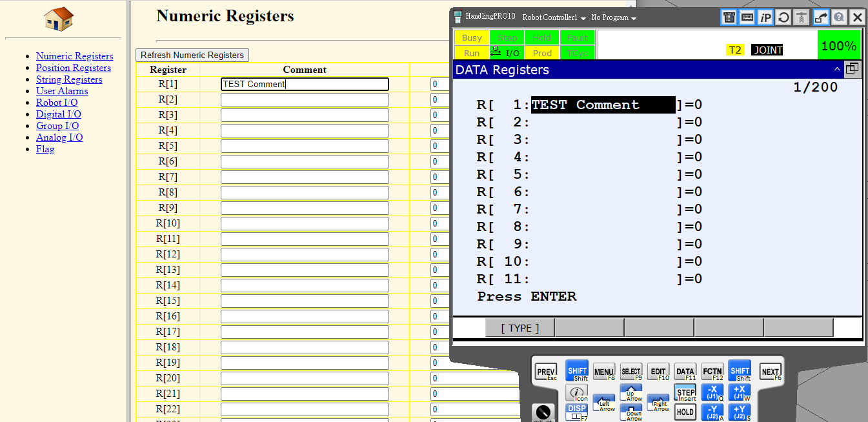Toggle the STEP key on pendant
This screenshot has width=868, height=422.
coord(685,393)
